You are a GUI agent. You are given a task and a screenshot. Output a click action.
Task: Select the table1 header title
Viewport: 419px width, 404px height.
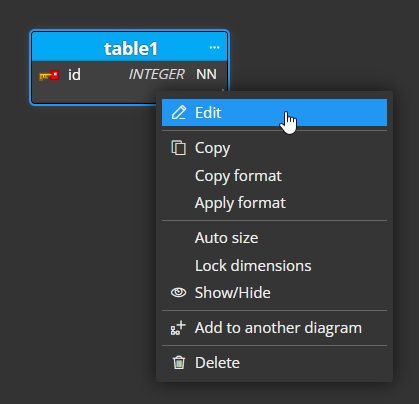[x=131, y=49]
